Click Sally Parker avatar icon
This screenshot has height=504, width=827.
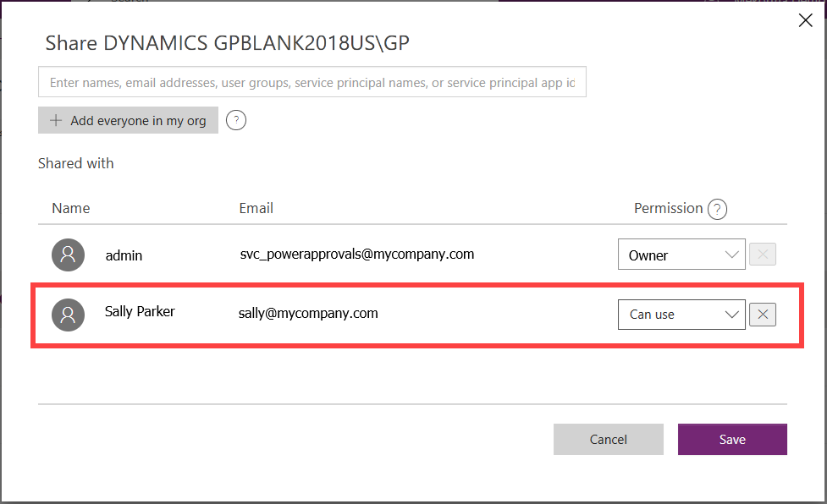click(x=68, y=315)
